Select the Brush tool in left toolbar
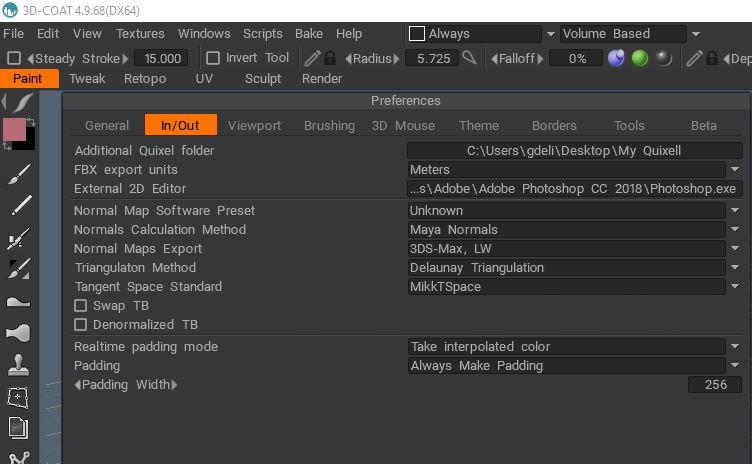Viewport: 752px width, 464px height. (19, 175)
